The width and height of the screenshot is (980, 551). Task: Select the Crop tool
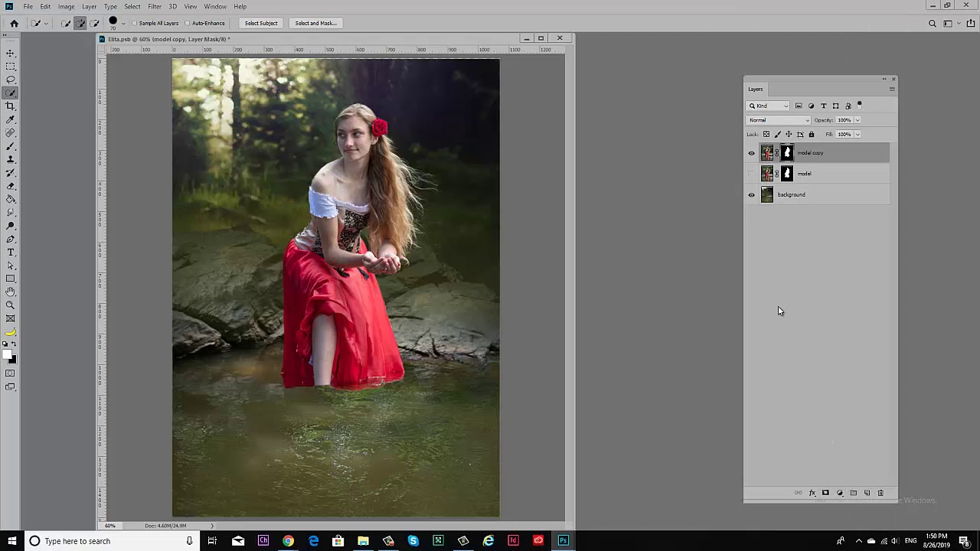tap(11, 106)
